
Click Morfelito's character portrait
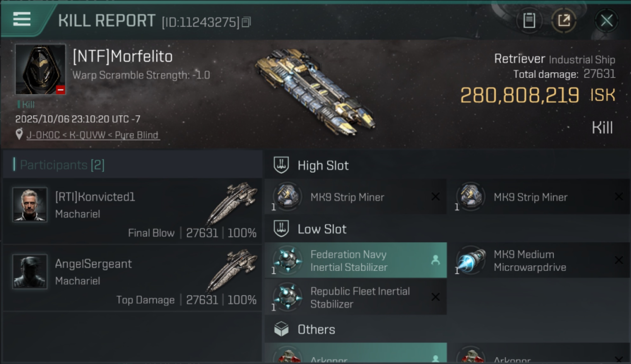pyautogui.click(x=40, y=69)
